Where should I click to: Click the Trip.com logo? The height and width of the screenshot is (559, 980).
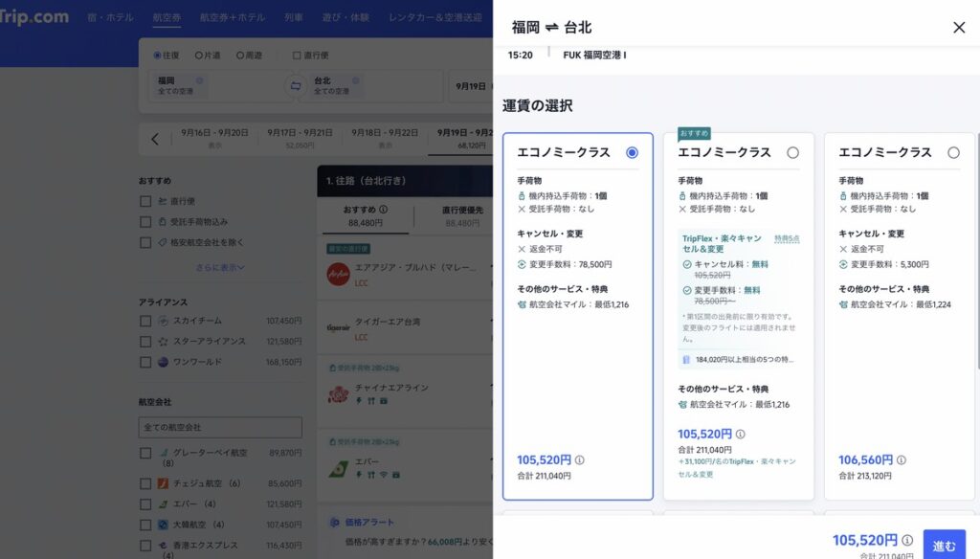33,16
